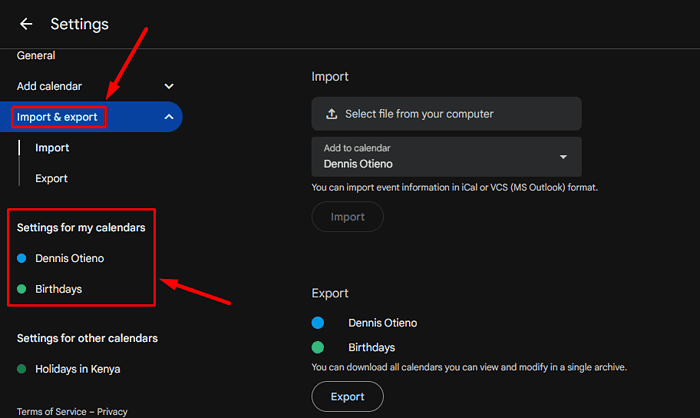Click the back arrow next to Settings
This screenshot has width=700, height=418.
pyautogui.click(x=26, y=24)
